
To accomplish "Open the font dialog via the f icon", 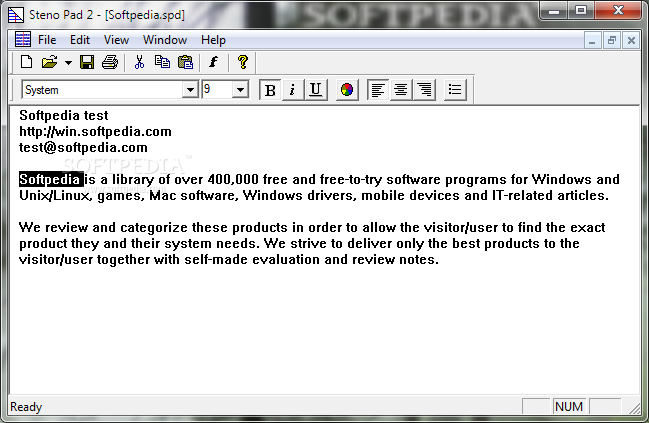I will pos(213,62).
